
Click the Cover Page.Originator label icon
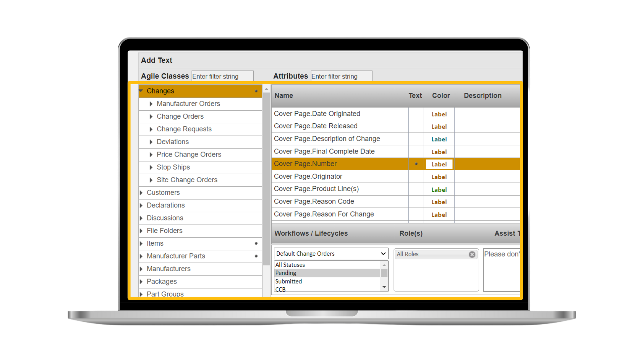440,176
